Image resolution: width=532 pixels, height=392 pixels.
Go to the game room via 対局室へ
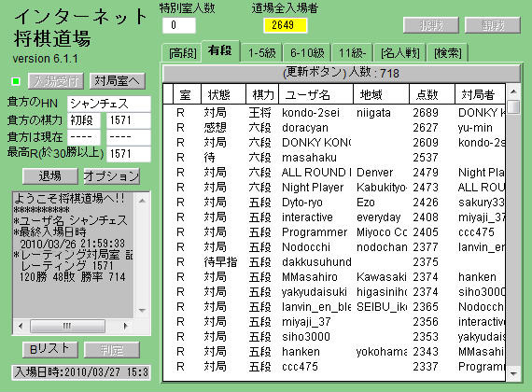pos(118,81)
